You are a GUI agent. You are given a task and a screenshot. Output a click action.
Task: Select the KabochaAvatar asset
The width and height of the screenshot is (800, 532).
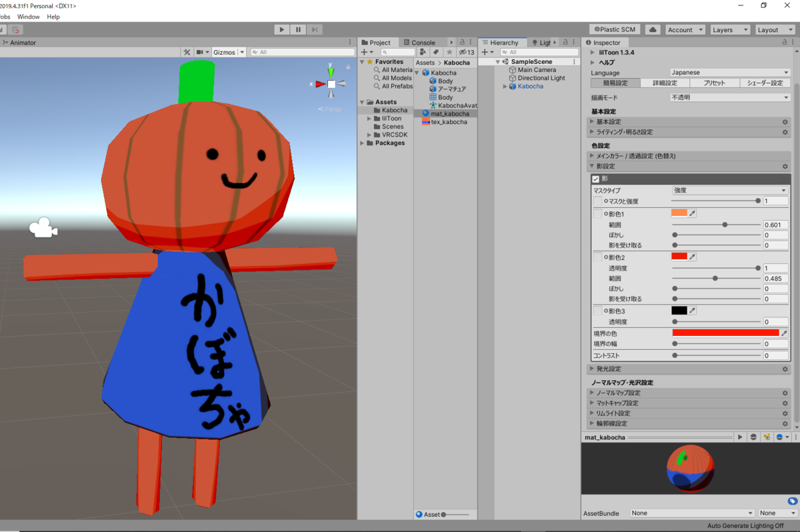[x=453, y=105]
